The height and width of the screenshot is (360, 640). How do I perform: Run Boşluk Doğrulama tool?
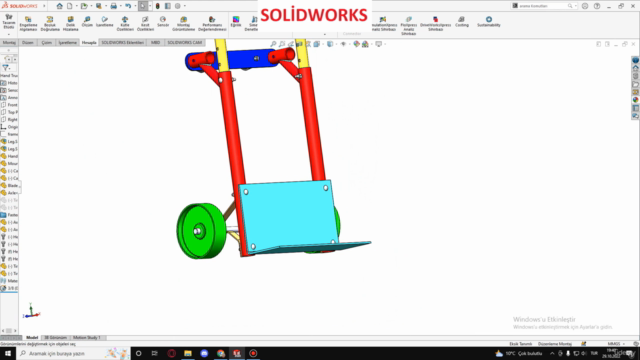coord(50,24)
